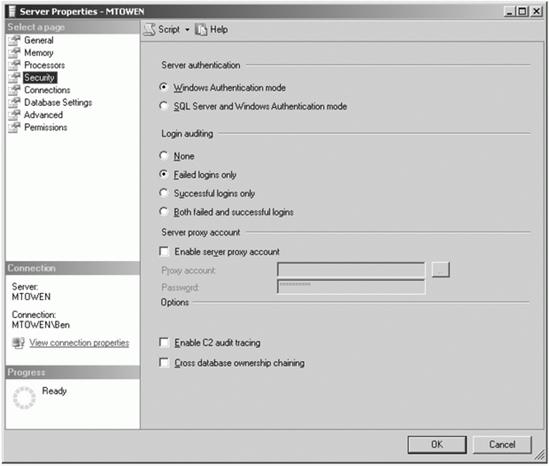
Task: Toggle Cross database ownership chaining
Action: pyautogui.click(x=164, y=362)
